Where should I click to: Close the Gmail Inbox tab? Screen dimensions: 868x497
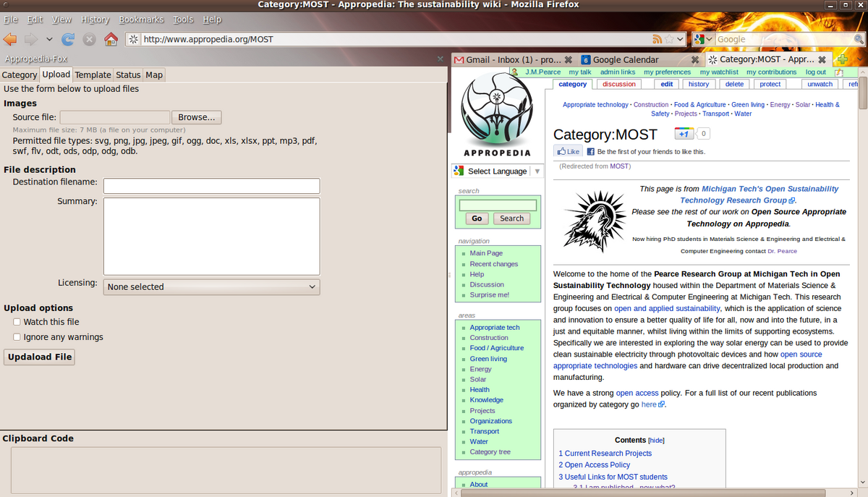tap(569, 59)
